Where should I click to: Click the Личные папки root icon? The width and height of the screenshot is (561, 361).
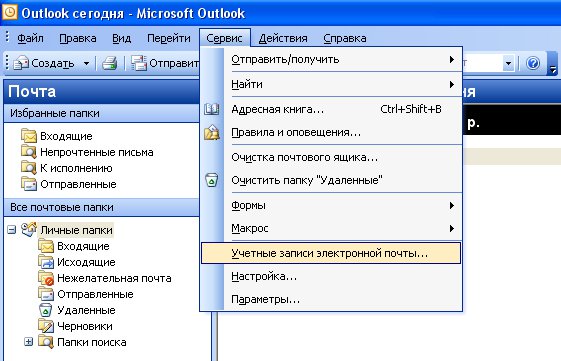point(29,229)
